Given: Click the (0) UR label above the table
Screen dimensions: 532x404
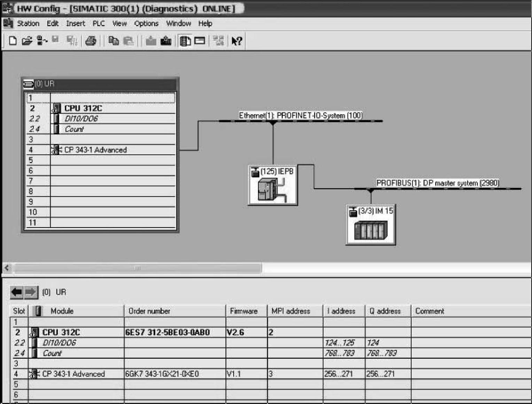Looking at the screenshot, I should tap(54, 292).
